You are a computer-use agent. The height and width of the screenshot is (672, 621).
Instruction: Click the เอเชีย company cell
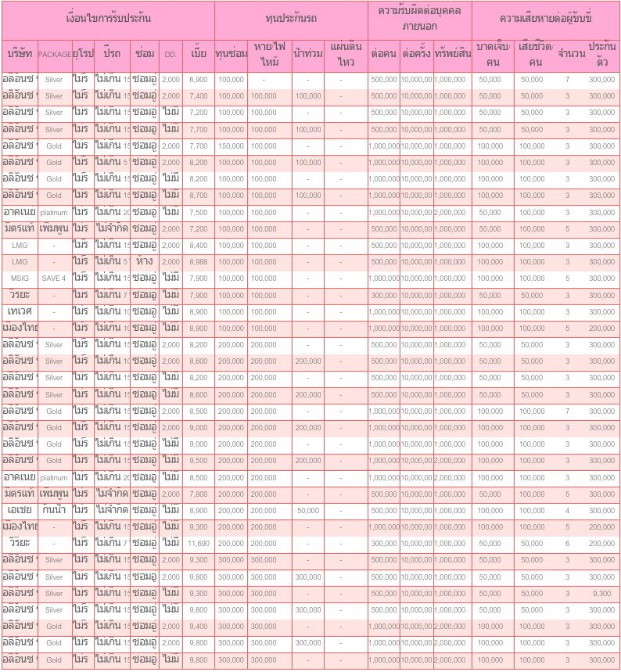[x=20, y=510]
